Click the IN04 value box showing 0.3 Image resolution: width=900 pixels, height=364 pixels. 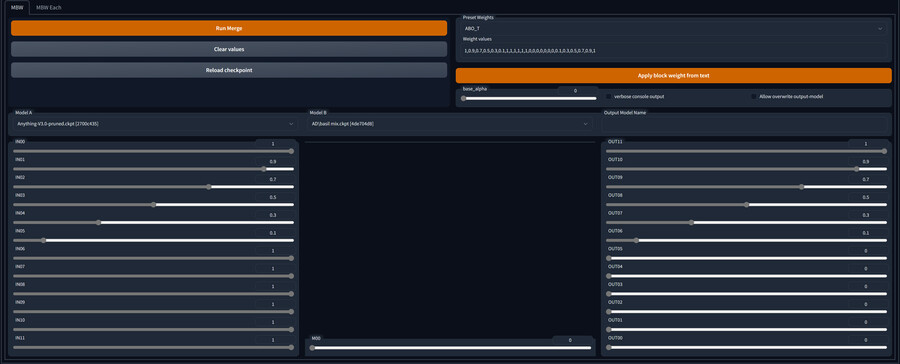tap(273, 215)
